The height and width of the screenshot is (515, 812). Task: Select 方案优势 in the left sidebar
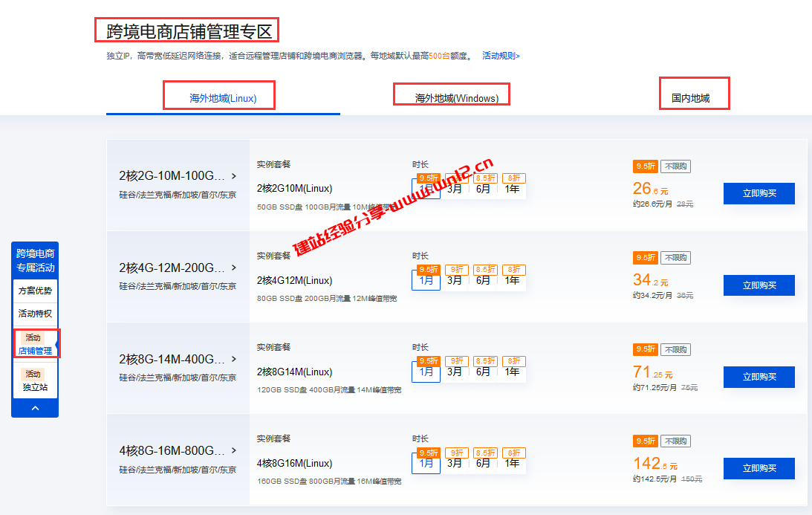coord(33,291)
